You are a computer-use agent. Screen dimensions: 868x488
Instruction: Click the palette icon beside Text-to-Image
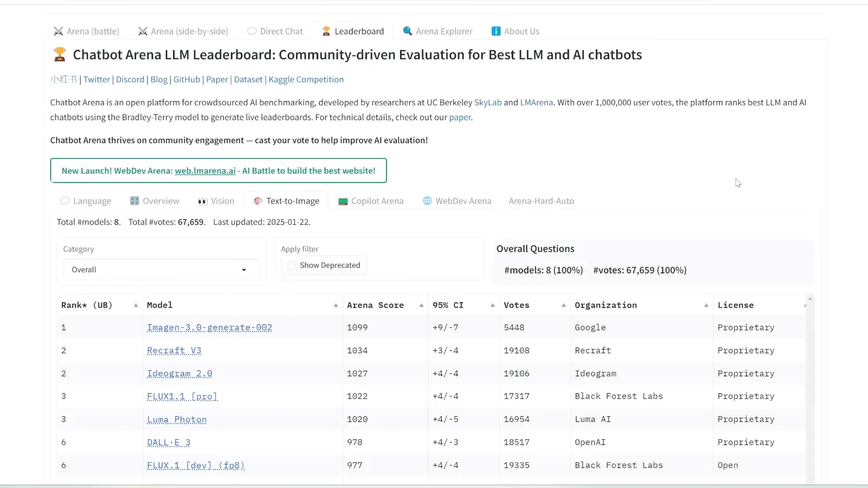258,201
